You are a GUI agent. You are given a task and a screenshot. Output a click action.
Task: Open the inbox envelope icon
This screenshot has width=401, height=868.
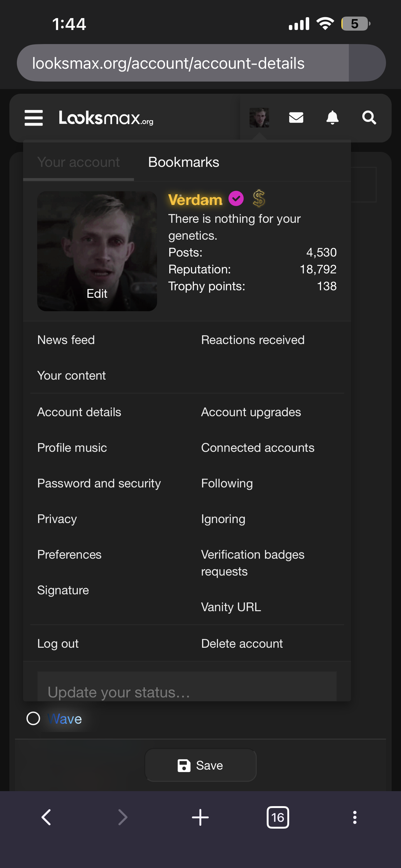(296, 118)
